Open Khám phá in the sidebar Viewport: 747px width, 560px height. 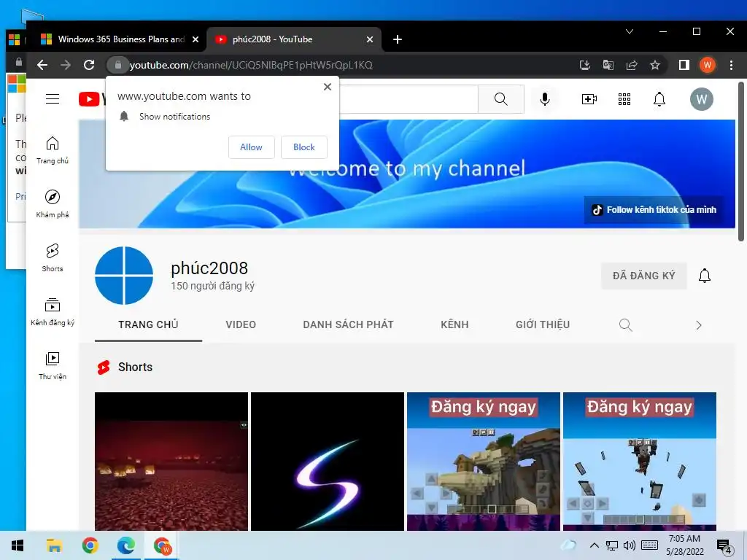(x=53, y=204)
